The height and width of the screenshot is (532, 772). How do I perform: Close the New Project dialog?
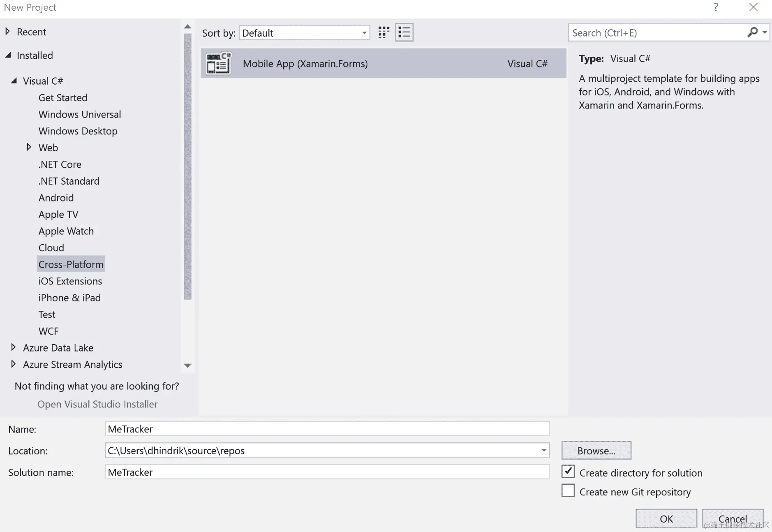point(754,7)
